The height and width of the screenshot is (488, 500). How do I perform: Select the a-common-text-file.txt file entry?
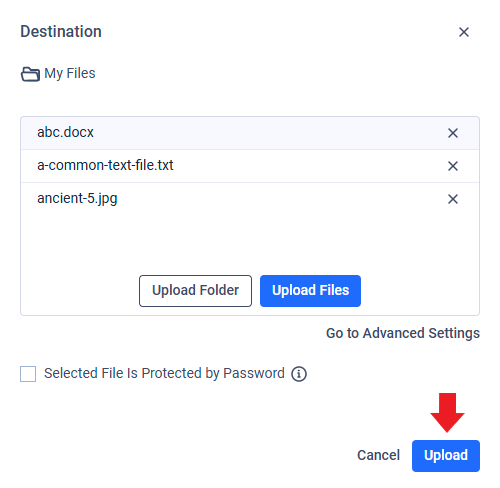click(x=250, y=166)
